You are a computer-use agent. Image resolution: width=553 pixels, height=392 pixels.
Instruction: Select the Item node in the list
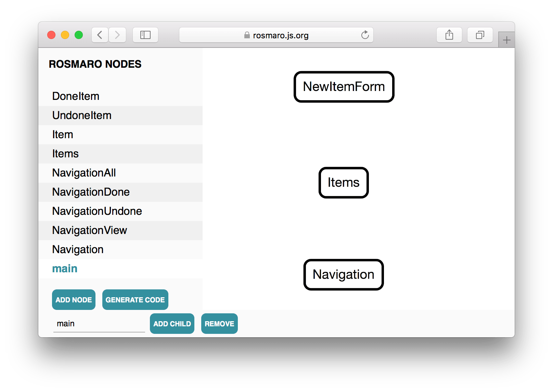click(120, 134)
